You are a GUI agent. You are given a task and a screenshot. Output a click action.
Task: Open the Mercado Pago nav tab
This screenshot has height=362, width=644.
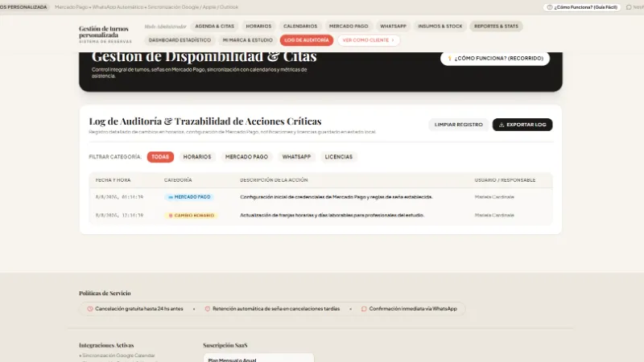pyautogui.click(x=349, y=27)
